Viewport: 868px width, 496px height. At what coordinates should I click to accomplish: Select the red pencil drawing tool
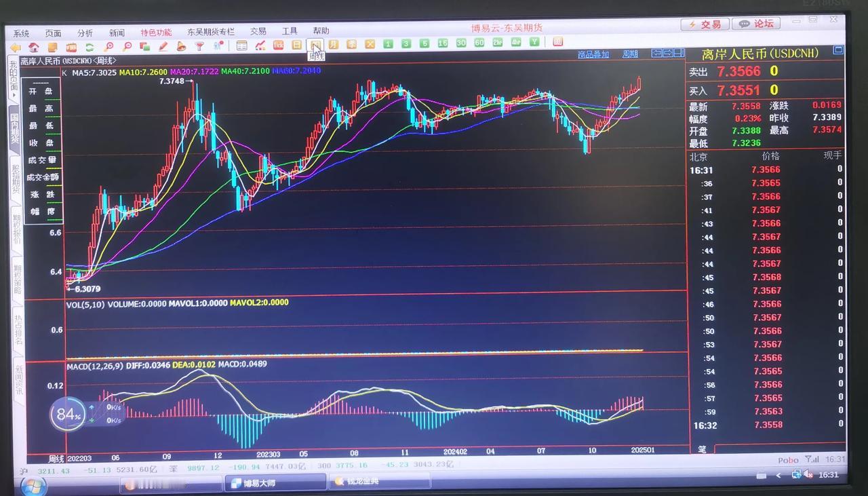(163, 47)
